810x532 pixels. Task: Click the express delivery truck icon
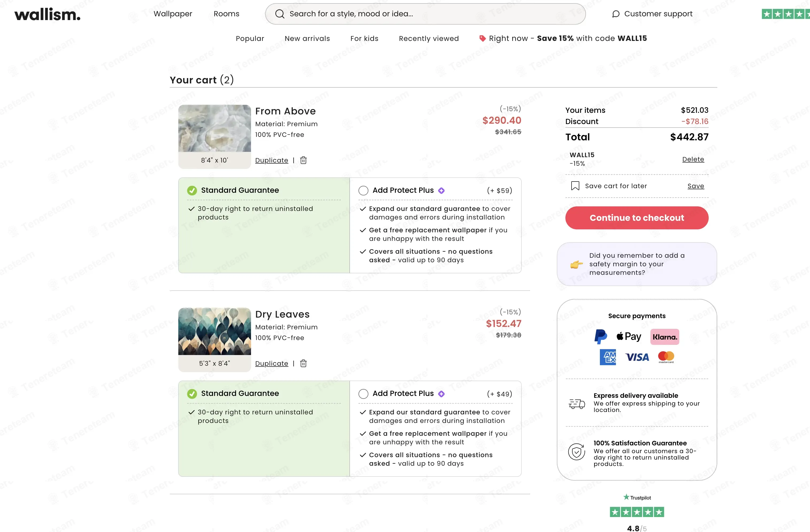click(x=577, y=404)
